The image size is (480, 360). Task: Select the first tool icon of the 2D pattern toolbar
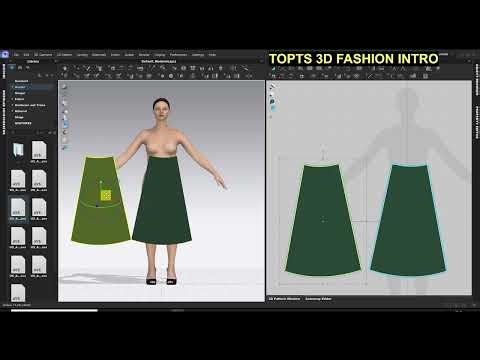click(273, 69)
